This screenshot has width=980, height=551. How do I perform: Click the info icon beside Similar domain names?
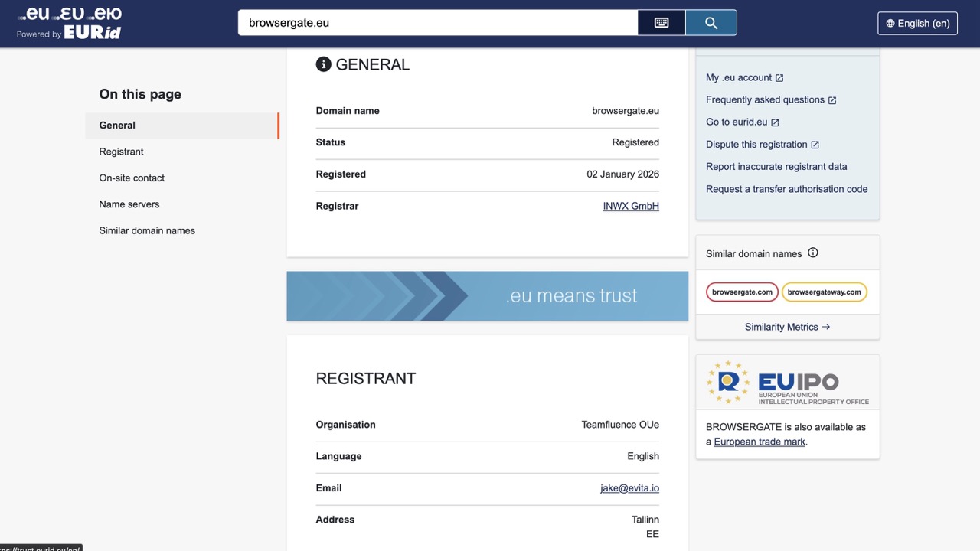(813, 253)
